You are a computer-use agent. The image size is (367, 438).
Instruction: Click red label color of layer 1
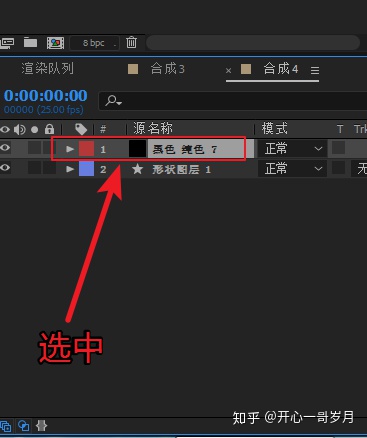coord(86,149)
